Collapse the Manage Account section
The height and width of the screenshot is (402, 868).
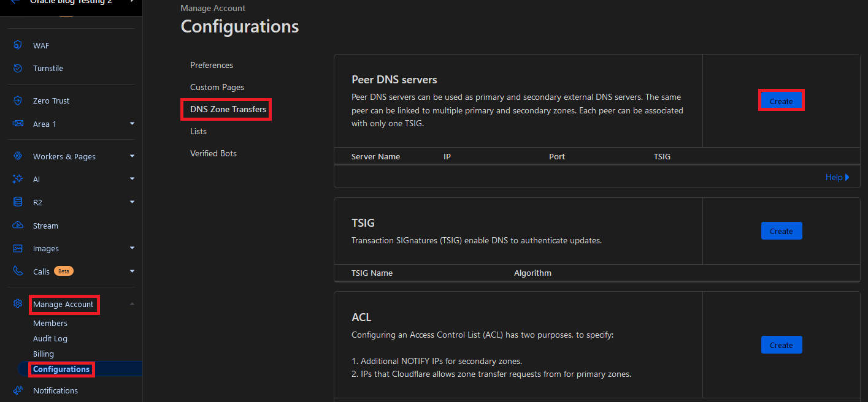coord(132,304)
